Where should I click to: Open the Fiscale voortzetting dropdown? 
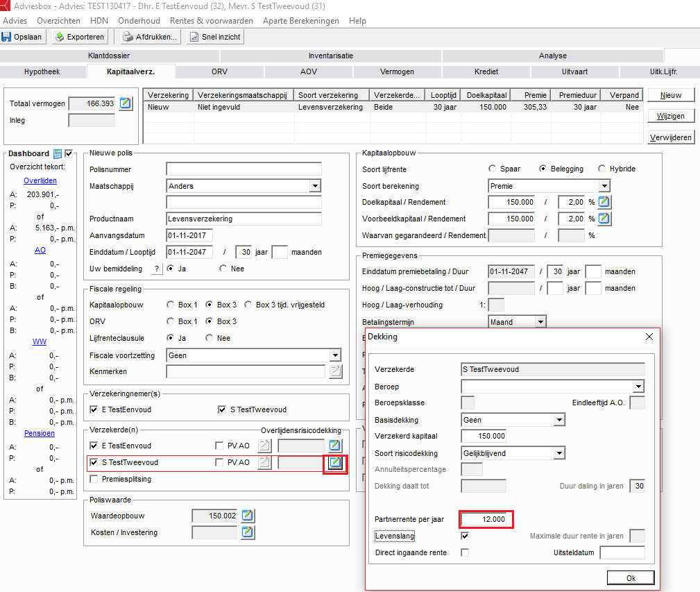(335, 355)
